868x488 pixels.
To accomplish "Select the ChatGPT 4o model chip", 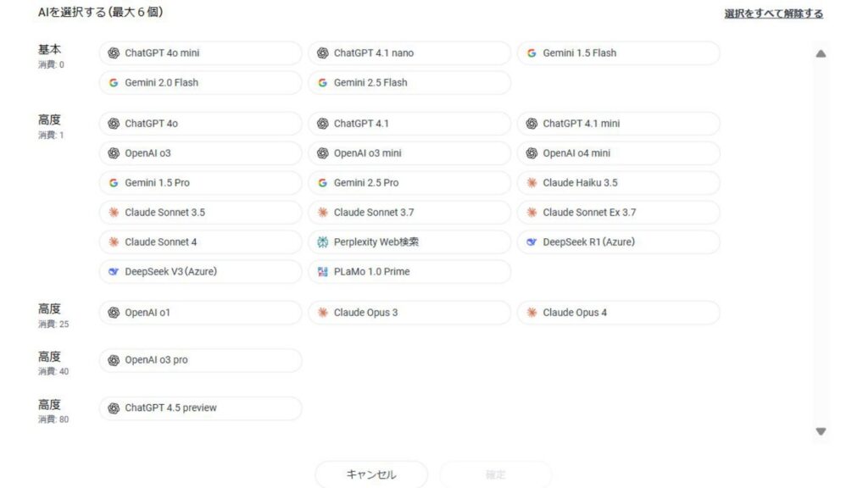I will [200, 124].
